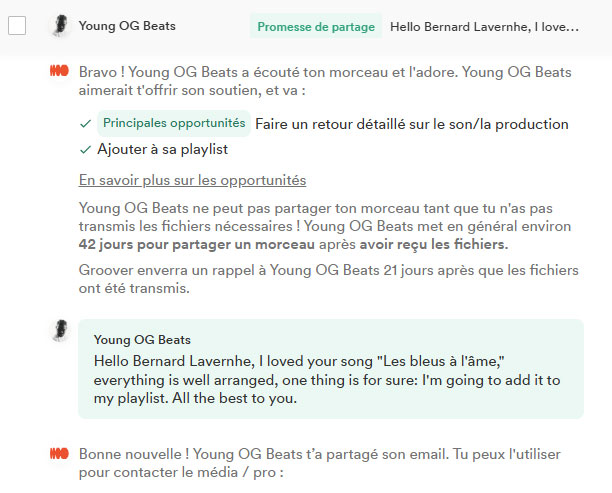The width and height of the screenshot is (612, 493).
Task: Open "En savoir plus sur les opportunités" link
Action: click(x=192, y=181)
